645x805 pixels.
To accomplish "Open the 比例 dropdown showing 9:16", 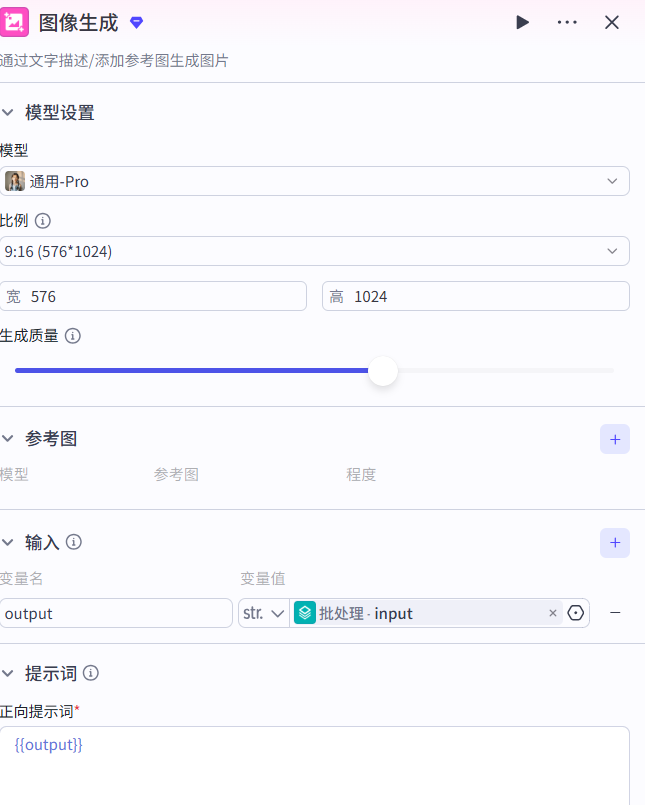I will (x=315, y=251).
